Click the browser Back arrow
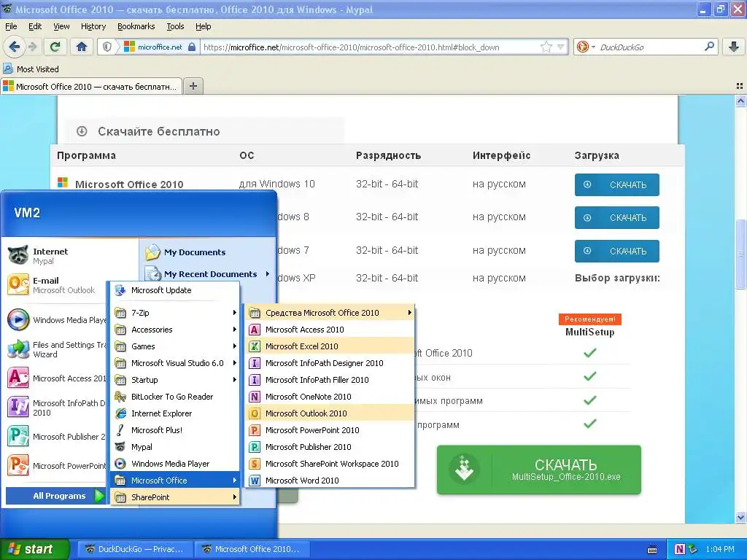Image resolution: width=747 pixels, height=560 pixels. (x=15, y=47)
